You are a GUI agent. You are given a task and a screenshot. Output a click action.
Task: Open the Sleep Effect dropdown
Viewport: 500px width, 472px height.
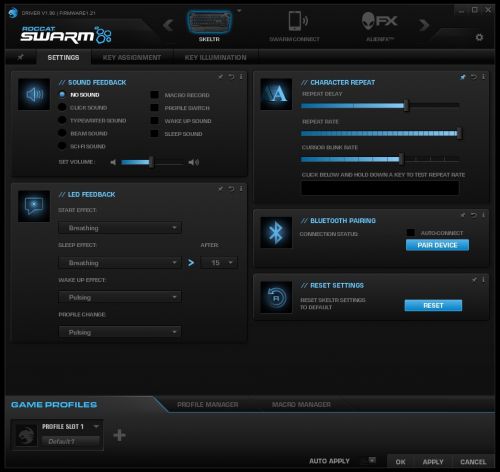tap(120, 263)
